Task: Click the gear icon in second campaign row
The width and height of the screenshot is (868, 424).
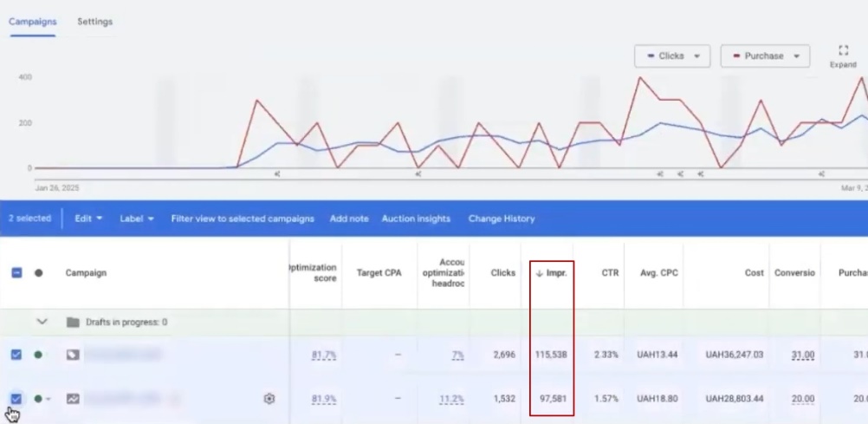Action: point(269,399)
